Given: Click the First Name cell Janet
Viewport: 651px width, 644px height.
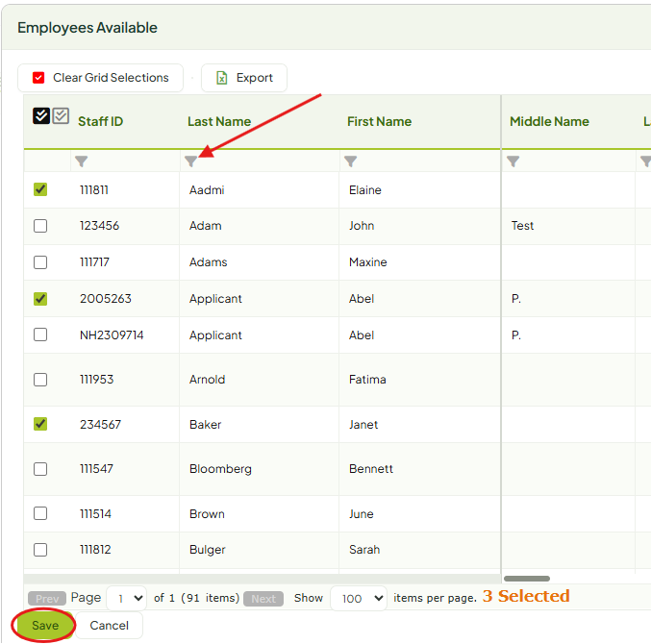Looking at the screenshot, I should coord(363,425).
